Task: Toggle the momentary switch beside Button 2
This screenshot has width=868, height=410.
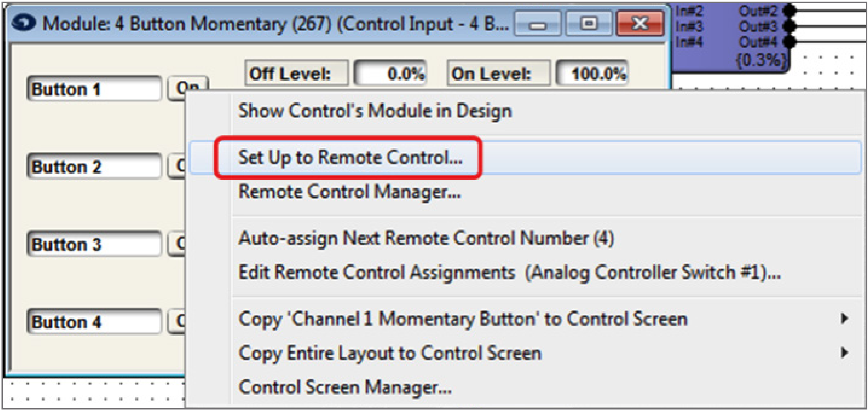Action: click(x=176, y=166)
